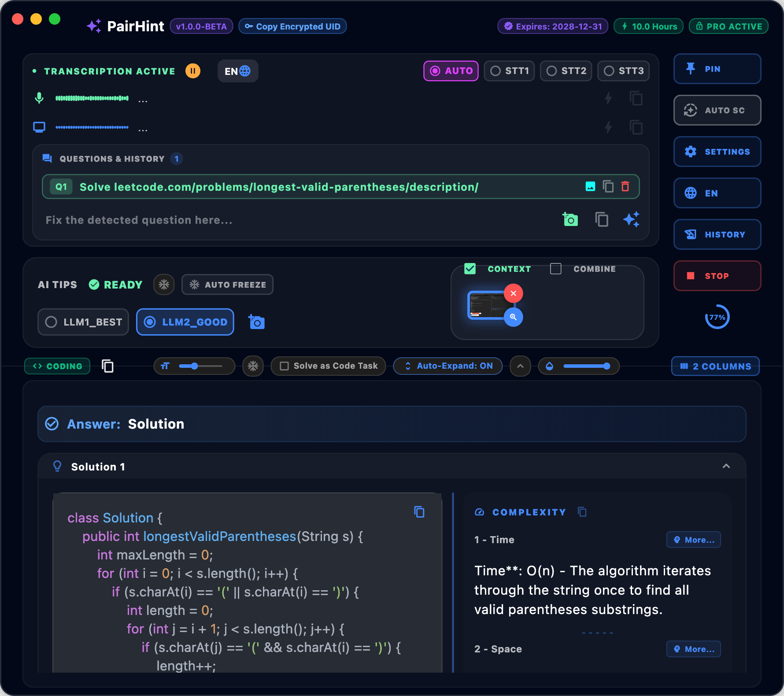The height and width of the screenshot is (696, 784).
Task: Click the PairHint sparkle logo
Action: click(x=94, y=26)
